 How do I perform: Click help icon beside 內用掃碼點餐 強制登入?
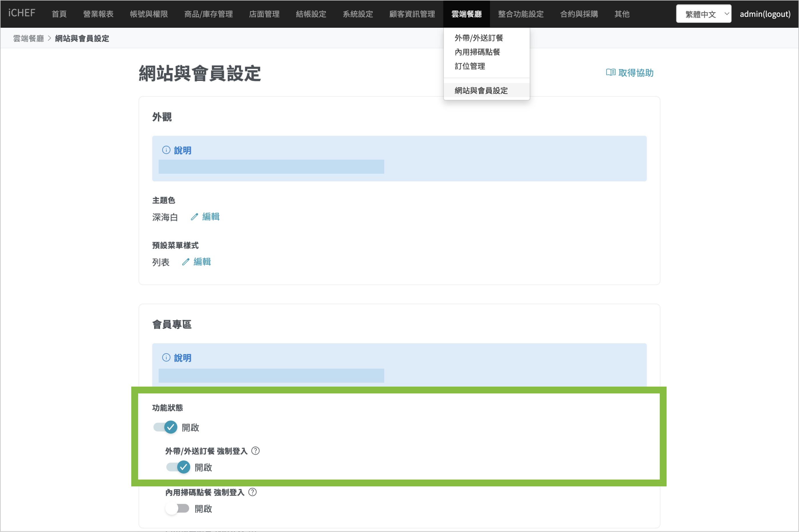tap(252, 492)
